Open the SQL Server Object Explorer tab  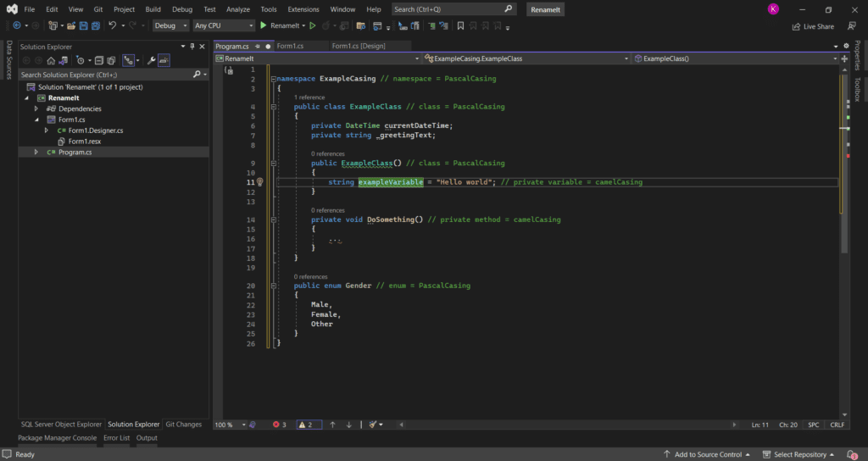[61, 425]
